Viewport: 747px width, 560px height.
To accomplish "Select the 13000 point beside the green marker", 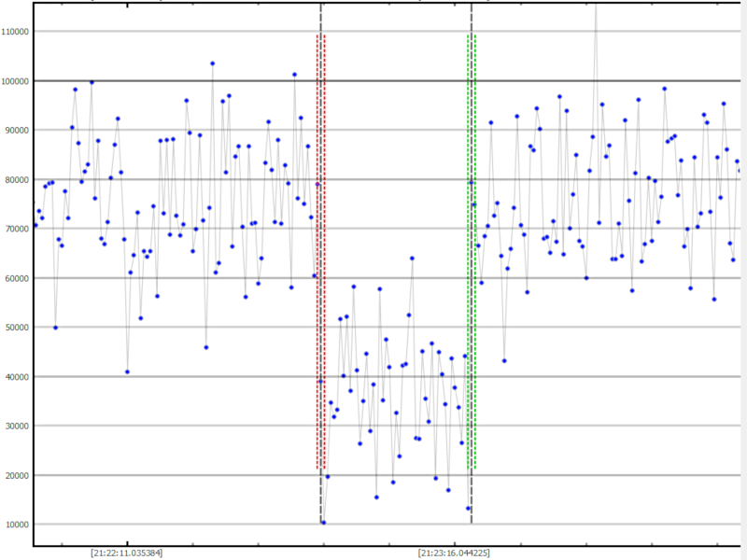I will pyautogui.click(x=468, y=508).
